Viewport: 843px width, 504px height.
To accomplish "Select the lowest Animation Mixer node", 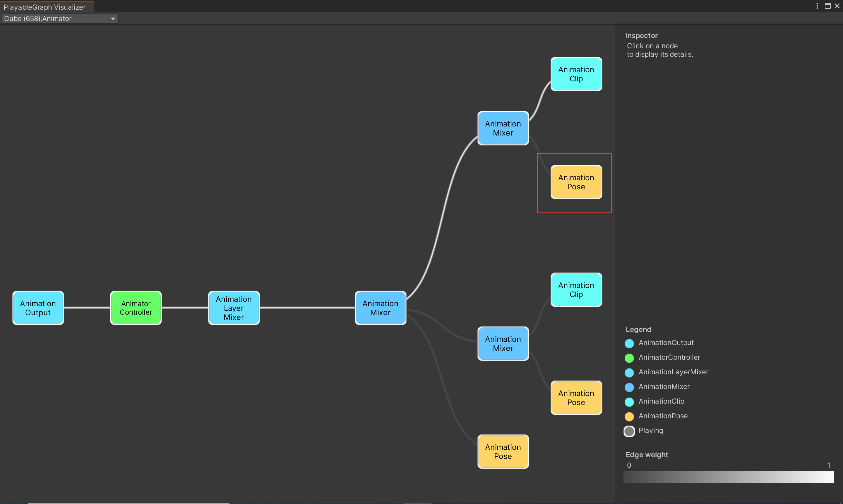I will pos(503,343).
